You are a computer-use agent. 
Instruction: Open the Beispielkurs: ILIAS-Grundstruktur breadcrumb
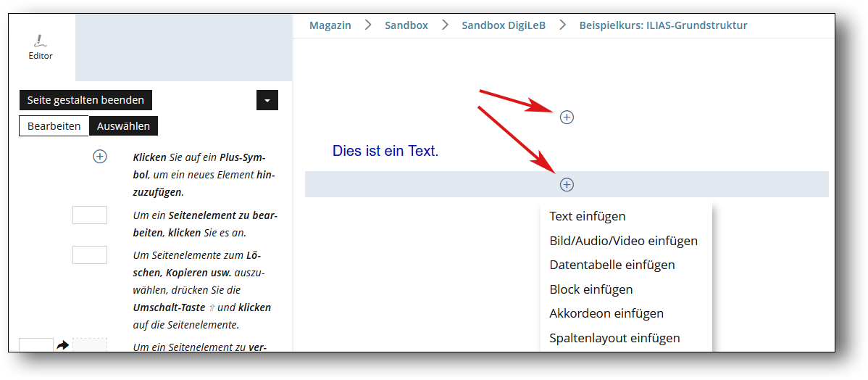pyautogui.click(x=663, y=25)
